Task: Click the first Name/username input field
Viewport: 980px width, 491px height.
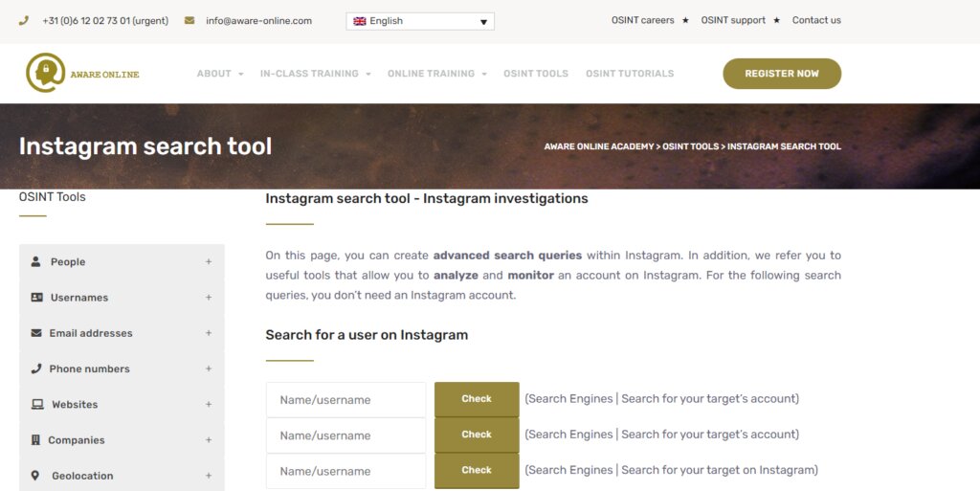Action: pos(345,400)
